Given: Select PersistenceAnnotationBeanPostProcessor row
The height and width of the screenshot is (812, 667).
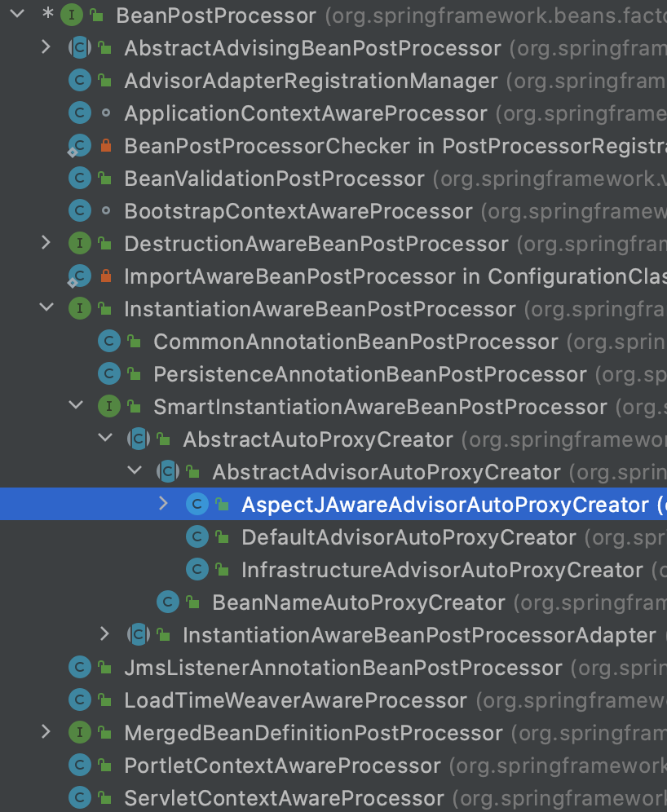Looking at the screenshot, I should click(x=333, y=374).
